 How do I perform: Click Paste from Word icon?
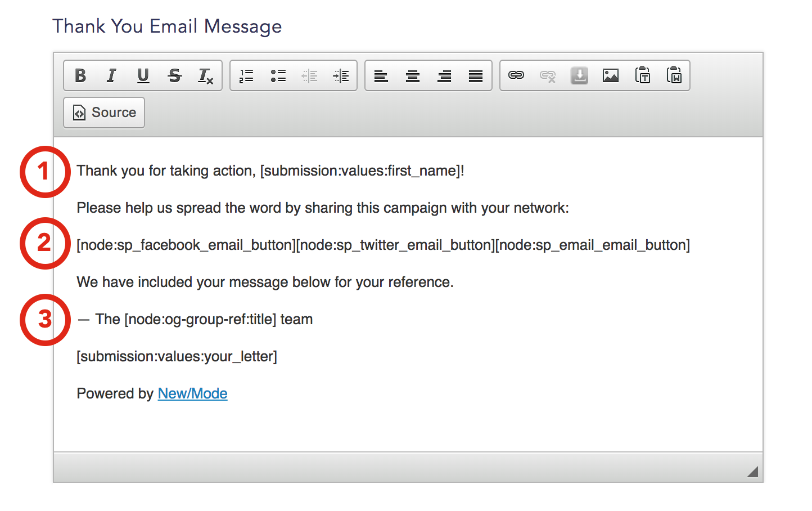pyautogui.click(x=674, y=75)
